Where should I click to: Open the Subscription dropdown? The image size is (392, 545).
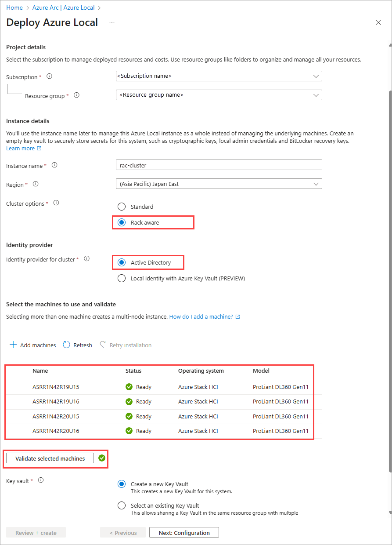tap(219, 76)
